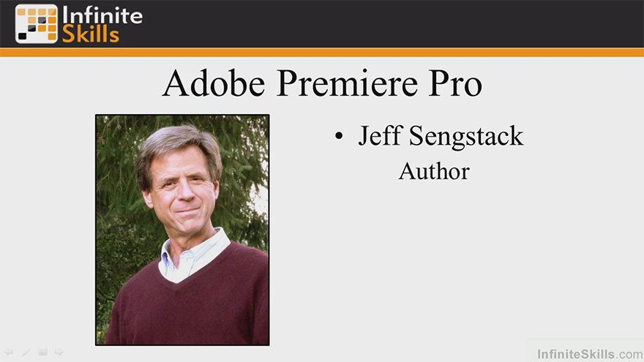644x362 pixels.
Task: Click the "Author" subtitle text
Action: 434,171
